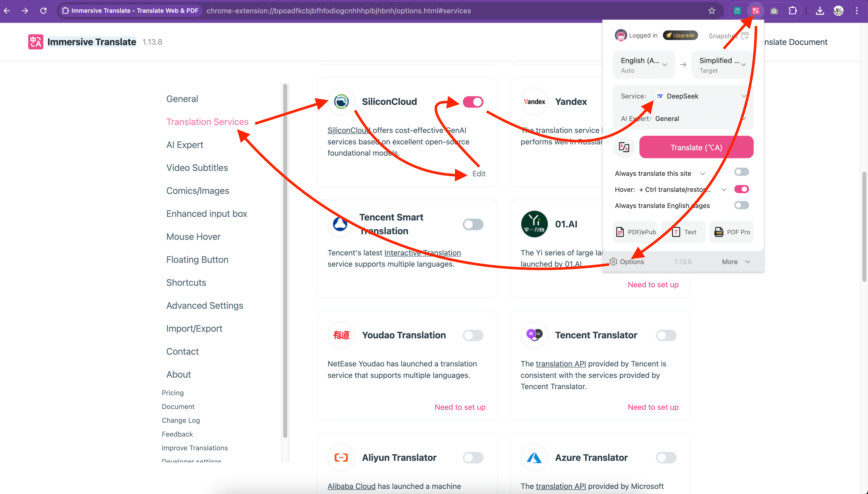Viewport: 868px width, 494px height.
Task: Click the browser forward arrow
Action: [25, 10]
